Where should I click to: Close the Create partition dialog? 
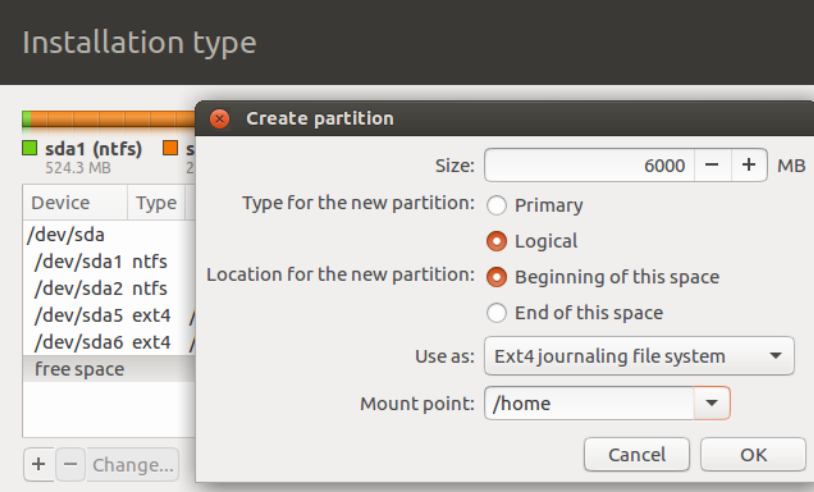point(220,119)
